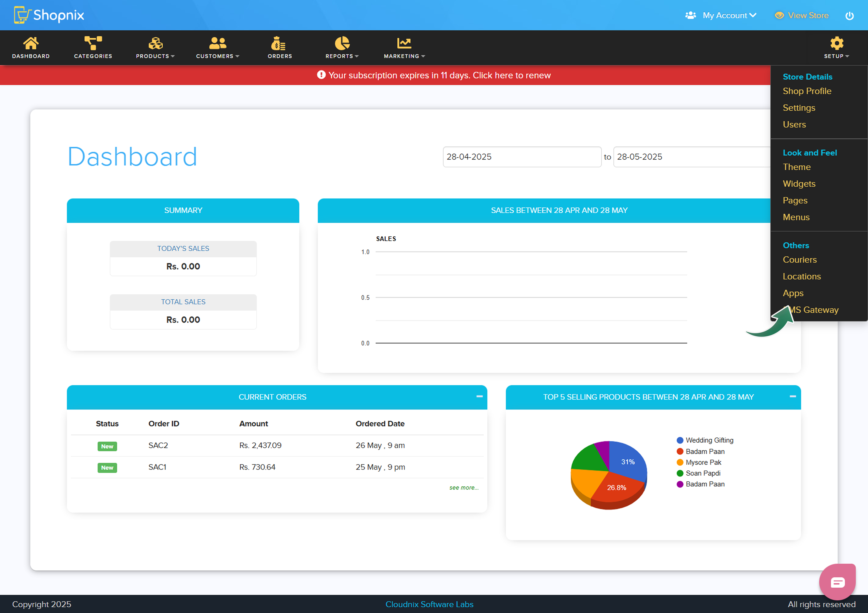Click the New status badge for SAC2
The width and height of the screenshot is (868, 613).
tap(107, 446)
